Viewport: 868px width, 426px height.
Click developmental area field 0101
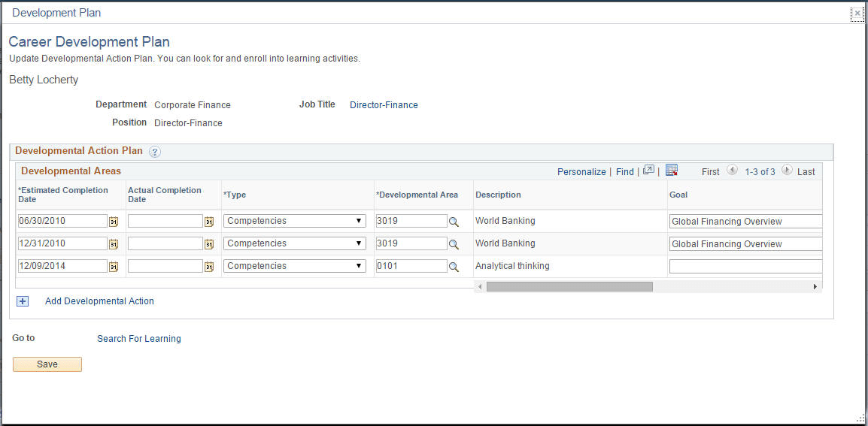tap(411, 266)
